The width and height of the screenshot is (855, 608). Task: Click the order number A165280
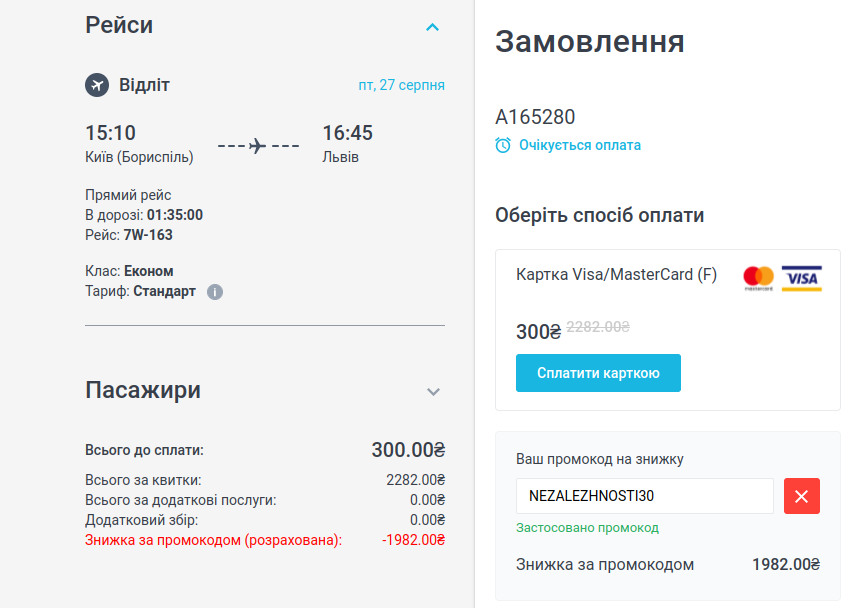coord(535,117)
